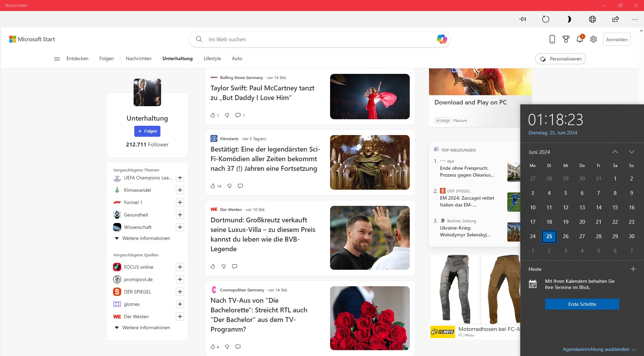
Task: Click the refresh icon in toolbar
Action: (x=545, y=19)
